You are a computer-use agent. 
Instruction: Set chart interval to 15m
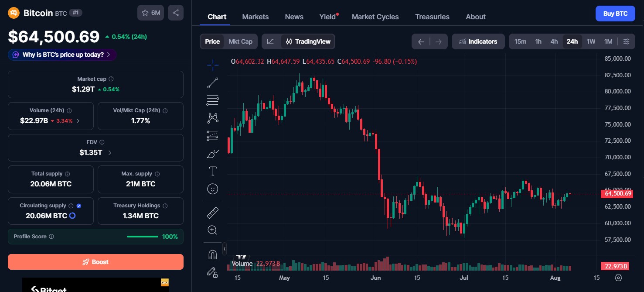coord(520,41)
